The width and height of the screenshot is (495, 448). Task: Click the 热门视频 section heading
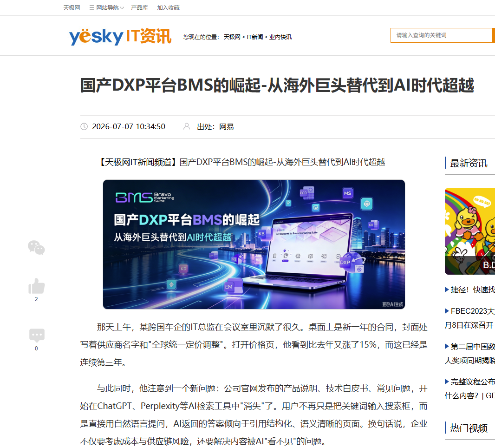(x=469, y=428)
